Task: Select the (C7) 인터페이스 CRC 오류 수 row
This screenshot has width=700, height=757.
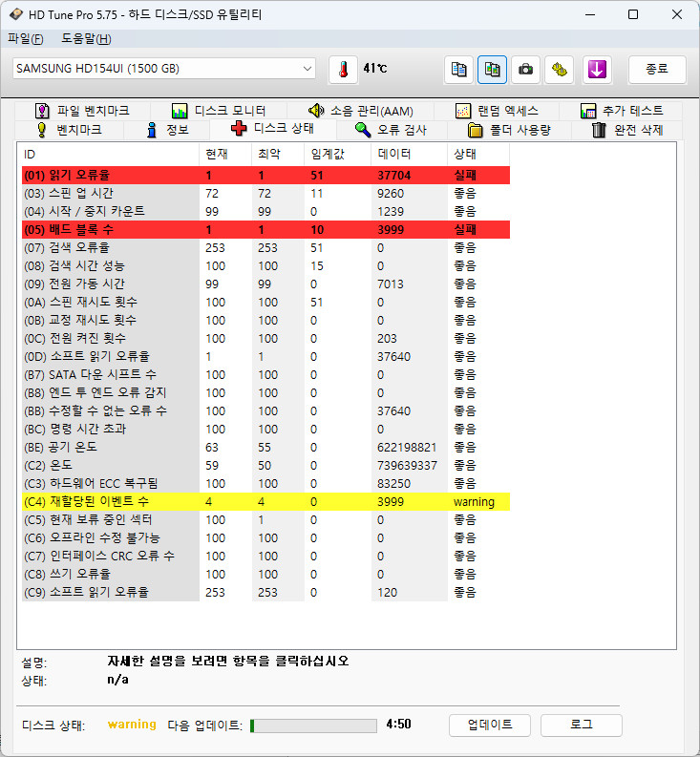Action: [265, 557]
